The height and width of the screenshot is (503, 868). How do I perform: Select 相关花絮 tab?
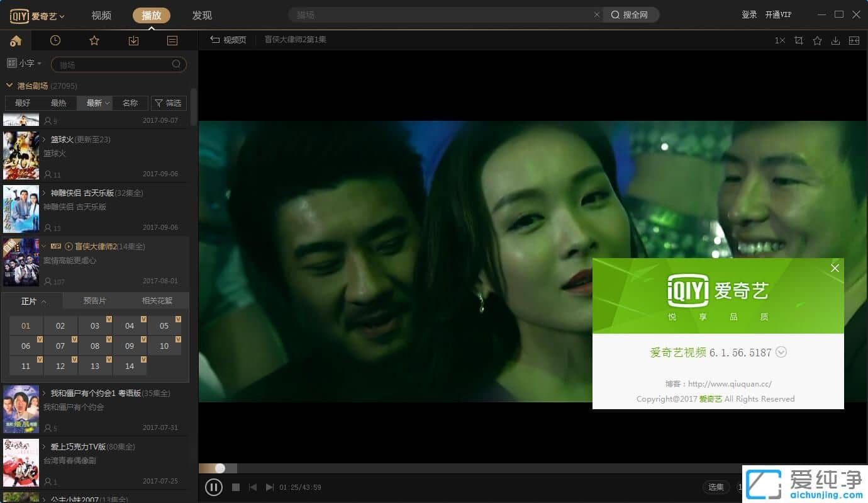click(x=157, y=301)
